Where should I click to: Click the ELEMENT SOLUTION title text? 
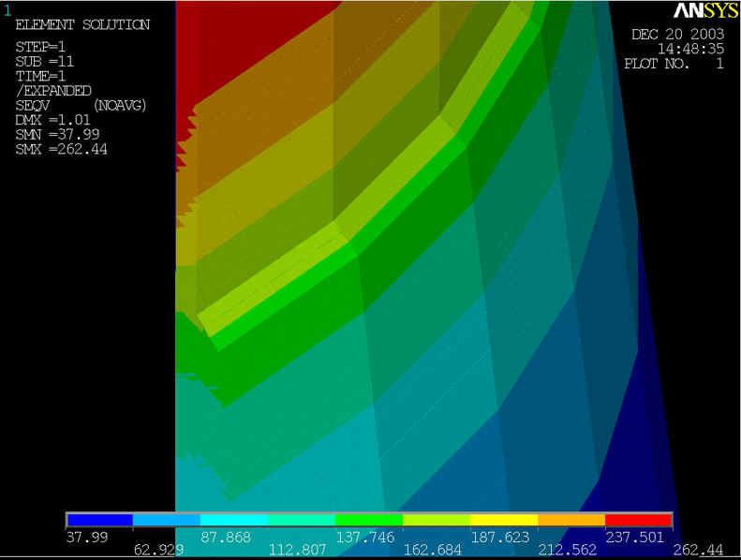click(x=82, y=24)
